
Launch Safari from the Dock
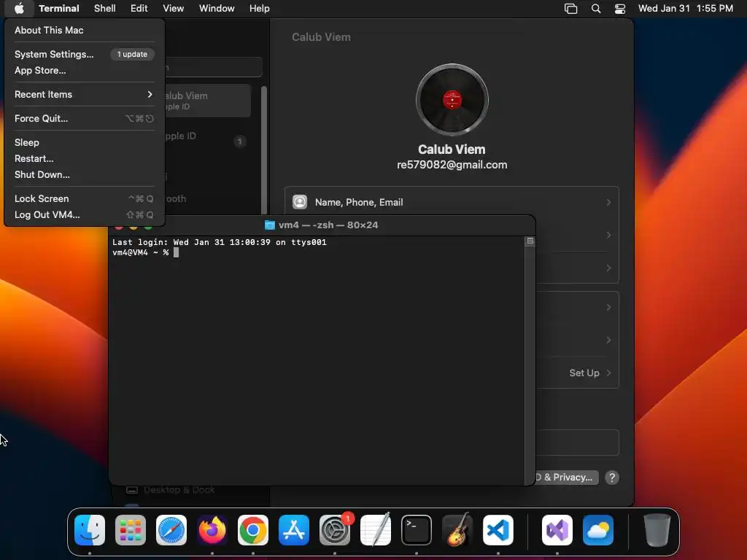click(171, 530)
